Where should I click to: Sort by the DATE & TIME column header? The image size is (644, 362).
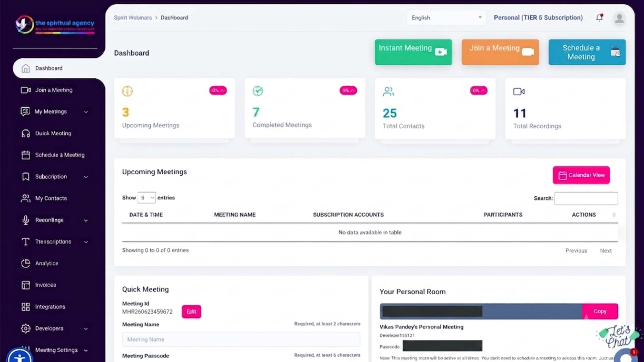coord(146,215)
